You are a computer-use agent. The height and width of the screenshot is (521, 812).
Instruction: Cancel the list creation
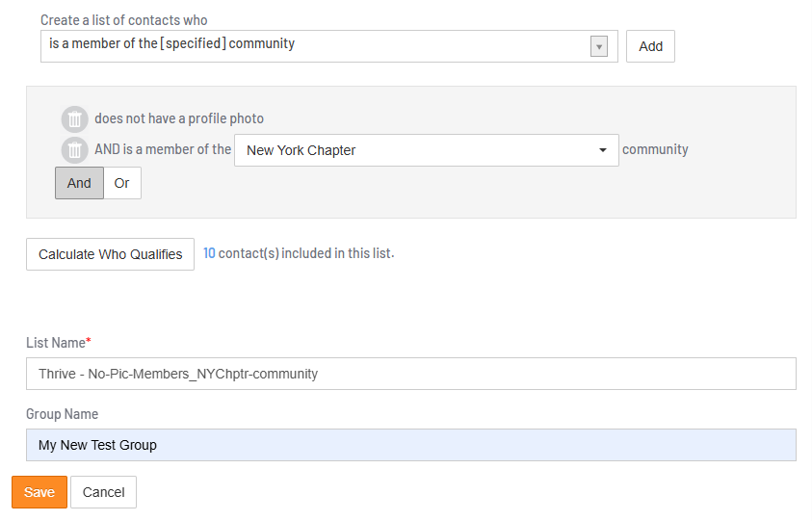(x=103, y=492)
